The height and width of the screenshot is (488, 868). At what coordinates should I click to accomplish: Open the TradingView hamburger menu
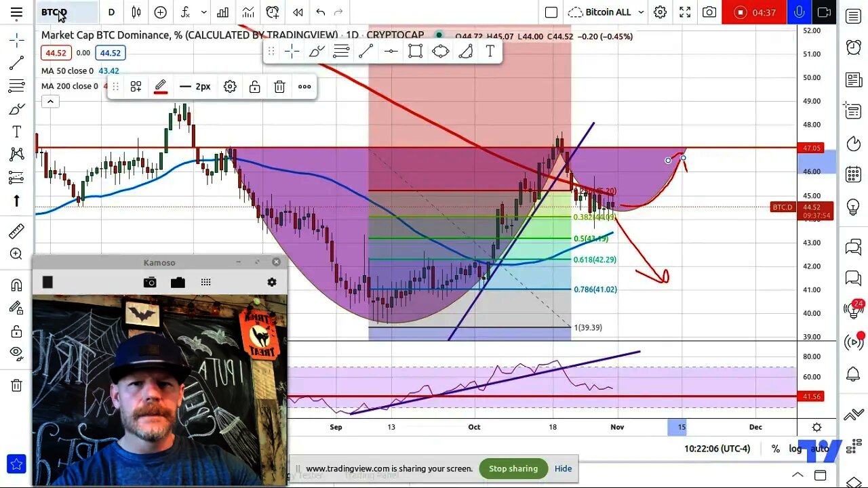tap(16, 12)
